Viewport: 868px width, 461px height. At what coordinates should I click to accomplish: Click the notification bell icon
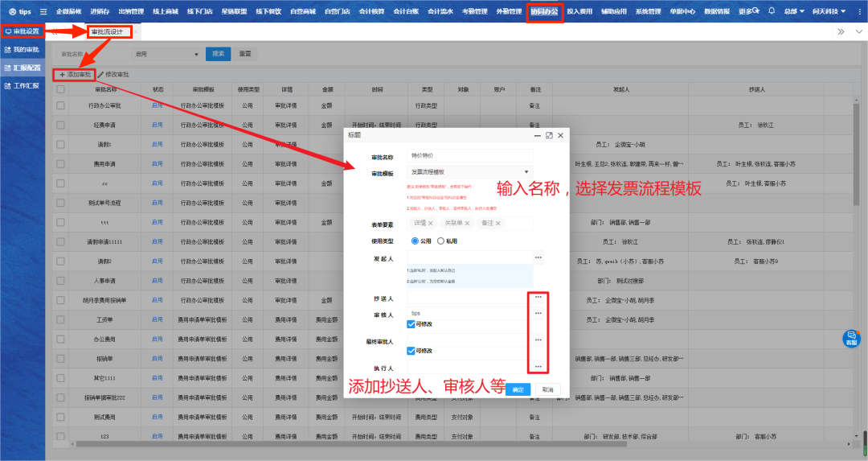(772, 11)
